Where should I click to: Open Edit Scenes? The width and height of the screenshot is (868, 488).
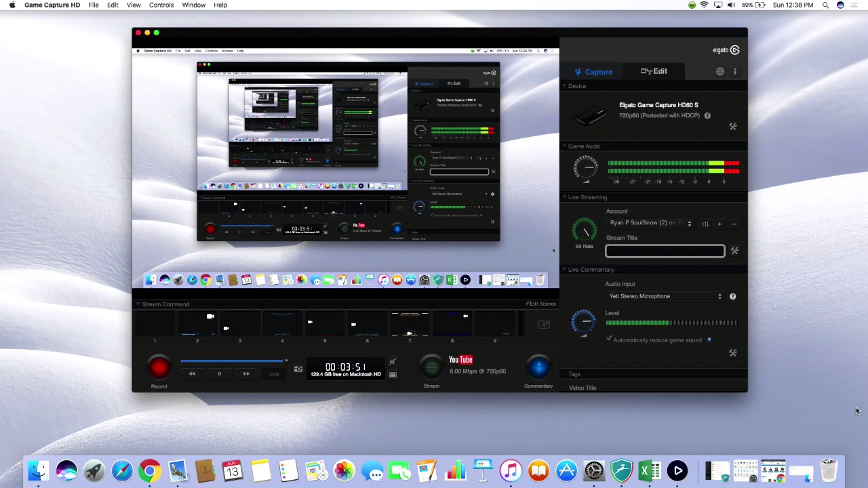point(540,304)
